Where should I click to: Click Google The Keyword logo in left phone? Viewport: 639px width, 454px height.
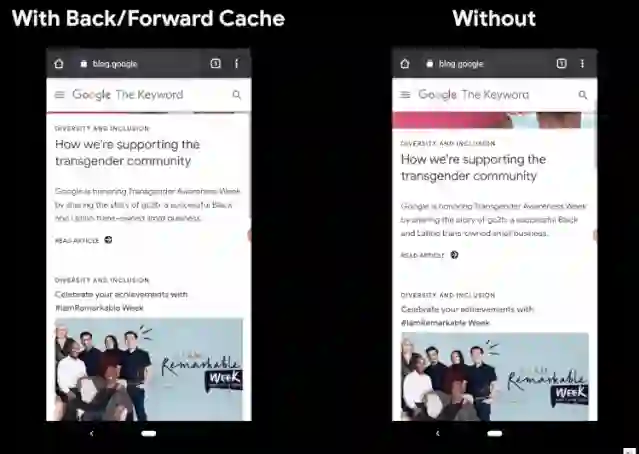tap(128, 95)
